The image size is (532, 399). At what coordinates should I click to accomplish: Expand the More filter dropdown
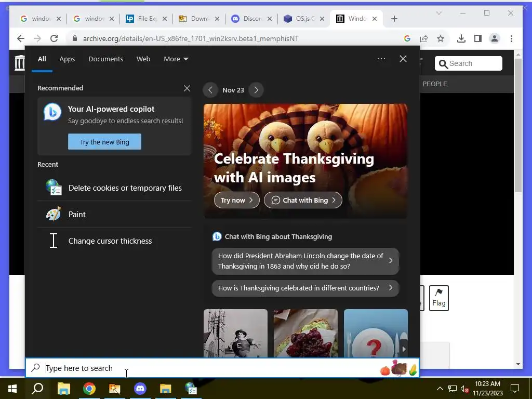176,59
